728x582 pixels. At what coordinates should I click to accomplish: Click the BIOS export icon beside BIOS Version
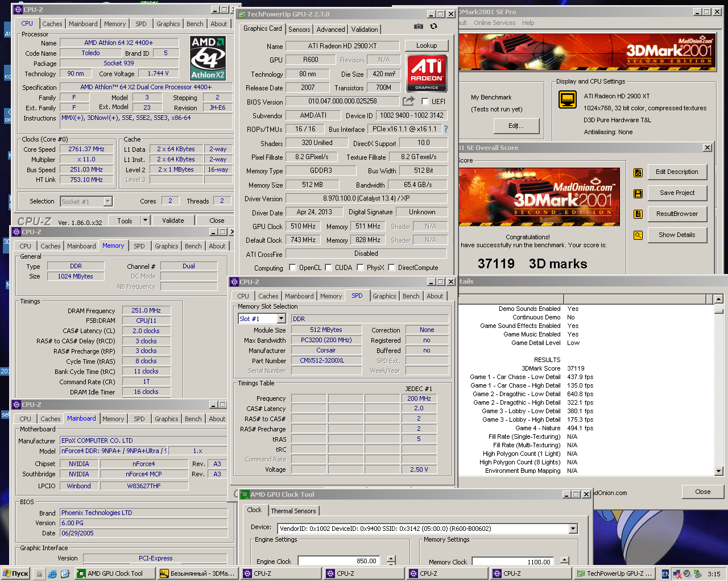[408, 101]
